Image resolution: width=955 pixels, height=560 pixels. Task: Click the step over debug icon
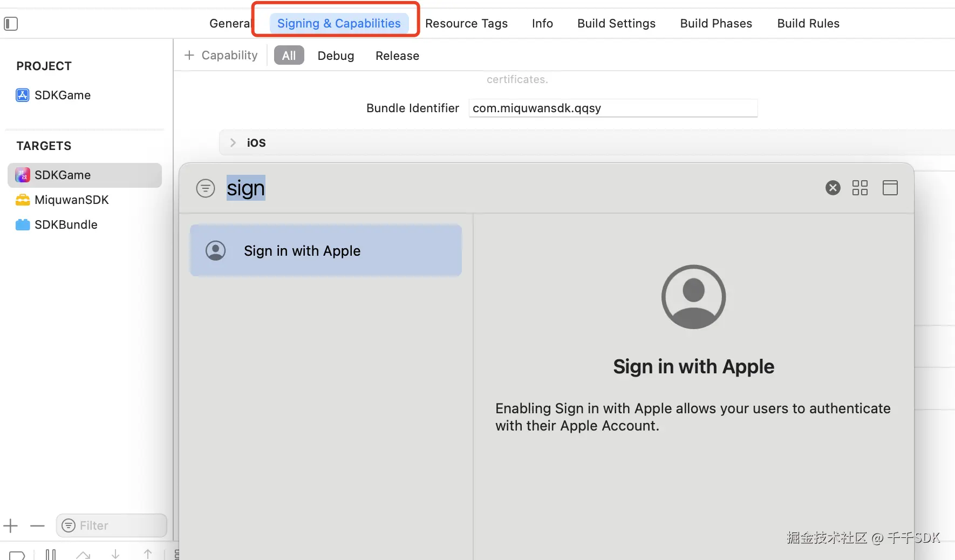(83, 554)
